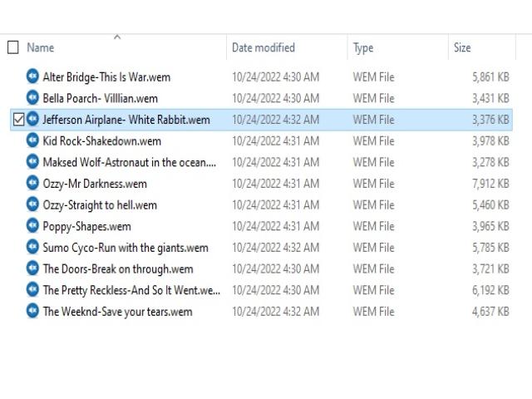Click the 7,912 KB size value

coord(490,184)
